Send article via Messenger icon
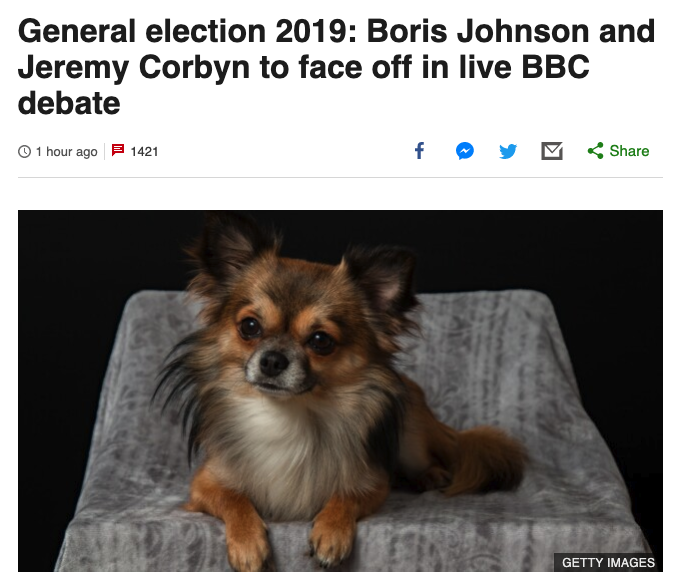This screenshot has width=675, height=586. pyautogui.click(x=465, y=151)
